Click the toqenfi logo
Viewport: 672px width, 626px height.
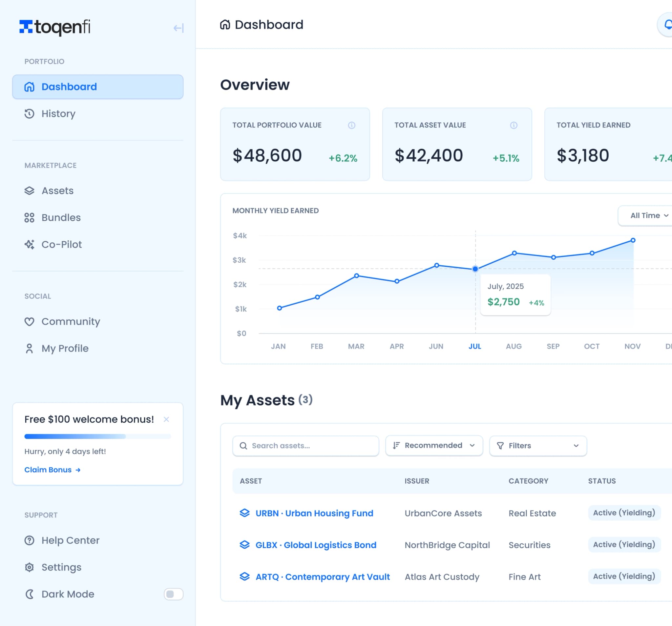(55, 27)
